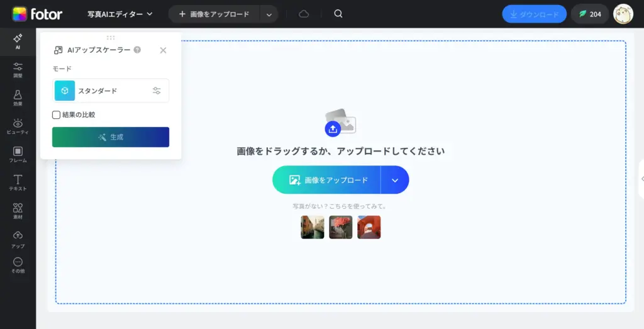Select the canal sample photo
Image resolution: width=644 pixels, height=329 pixels.
tap(313, 227)
